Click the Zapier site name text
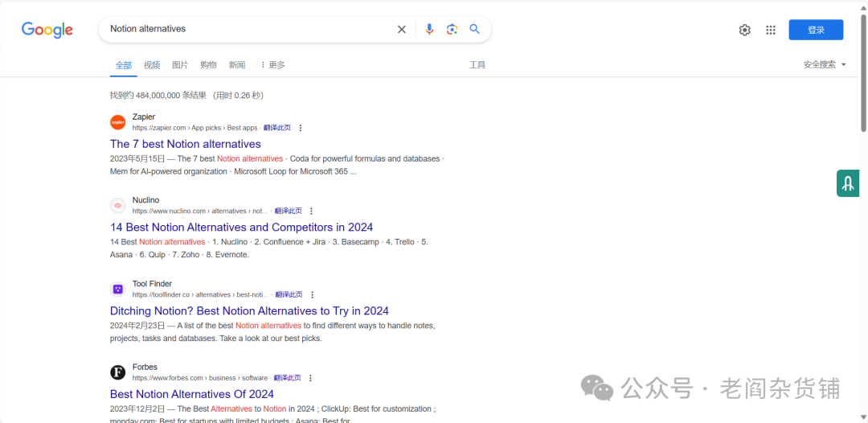Screen dimensions: 868x423 click(144, 117)
